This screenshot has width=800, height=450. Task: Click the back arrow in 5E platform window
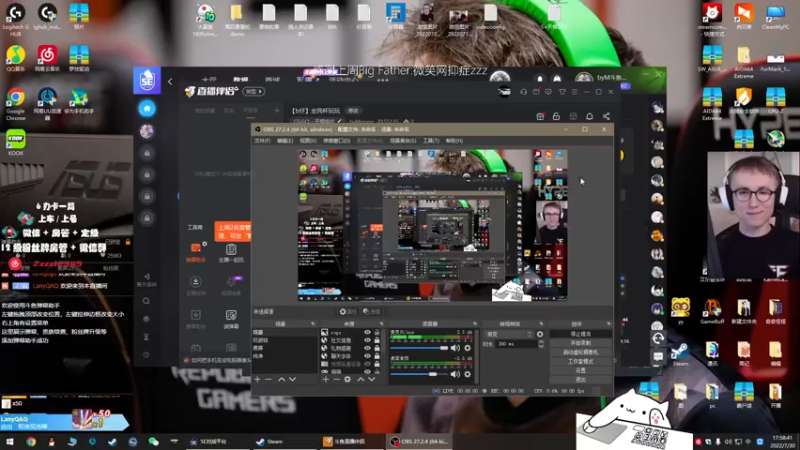[x=170, y=81]
